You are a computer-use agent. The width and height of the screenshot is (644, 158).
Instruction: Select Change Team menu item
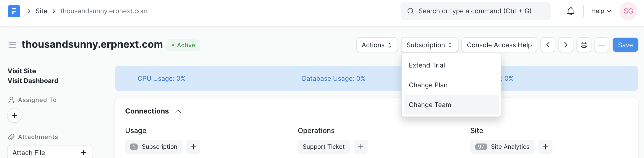(x=430, y=105)
